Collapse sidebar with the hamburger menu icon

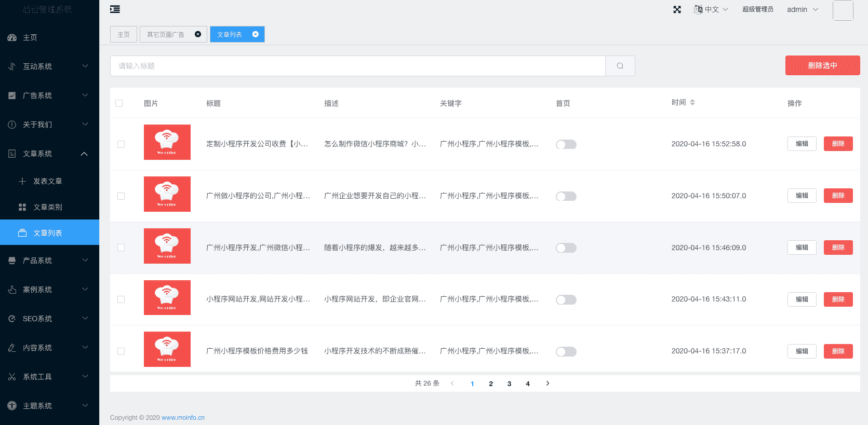click(x=115, y=9)
